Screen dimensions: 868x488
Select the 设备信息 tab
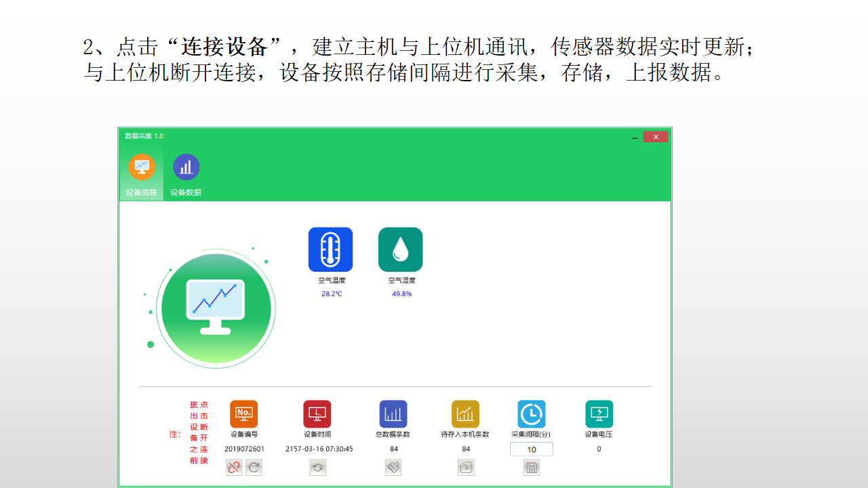click(142, 175)
